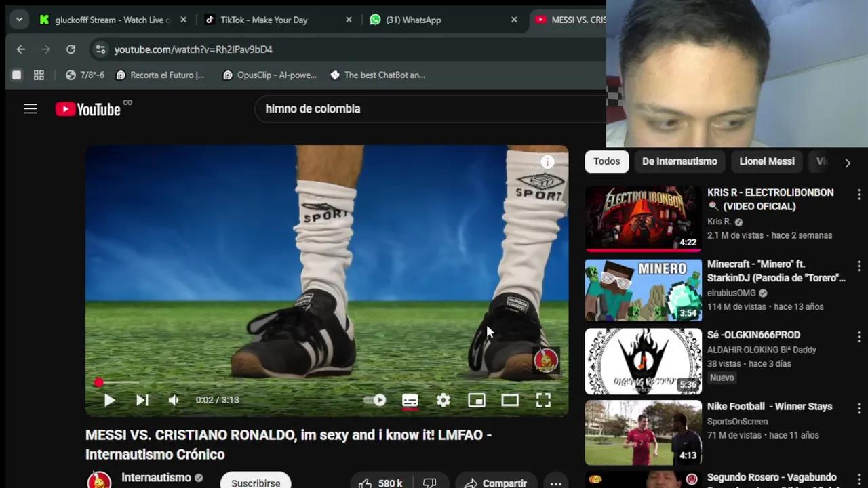Open the YouTube hamburger guide menu
868x488 pixels.
[x=31, y=108]
